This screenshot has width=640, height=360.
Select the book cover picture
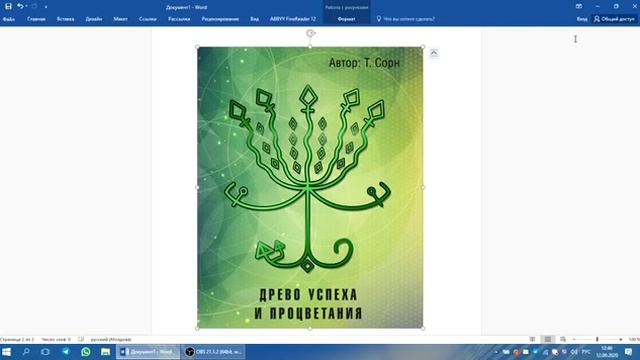pos(310,187)
